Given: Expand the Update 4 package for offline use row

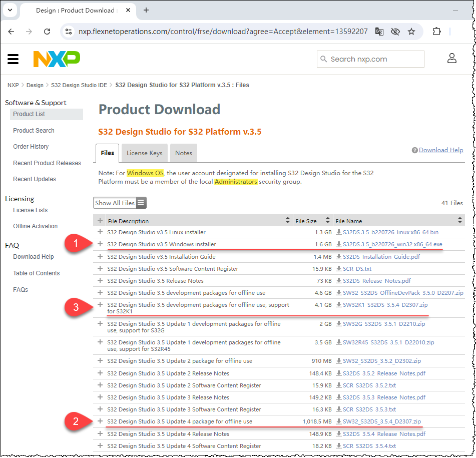Looking at the screenshot, I should point(100,421).
